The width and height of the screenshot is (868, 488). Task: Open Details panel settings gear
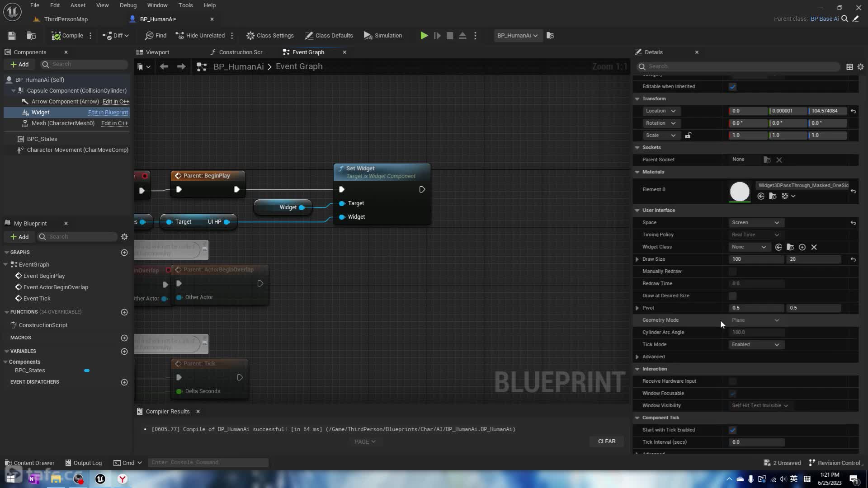[x=860, y=67]
